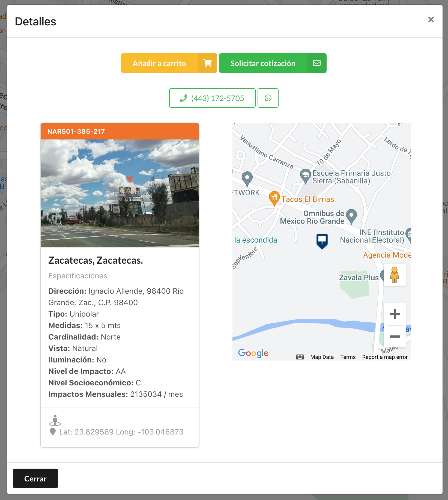This screenshot has height=500, width=448.
Task: Close the Detalles dialog with X
Action: (x=431, y=20)
